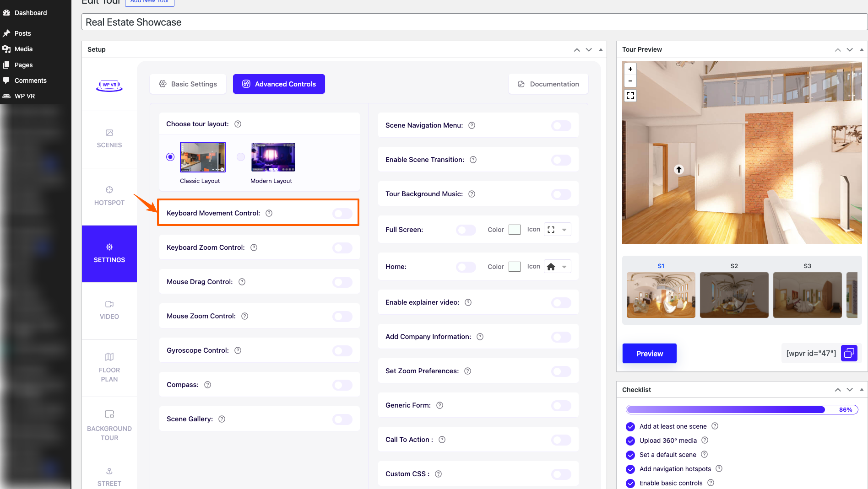Open the Floor Plan section in the sidebar
Image resolution: width=868 pixels, height=489 pixels.
coord(109,368)
